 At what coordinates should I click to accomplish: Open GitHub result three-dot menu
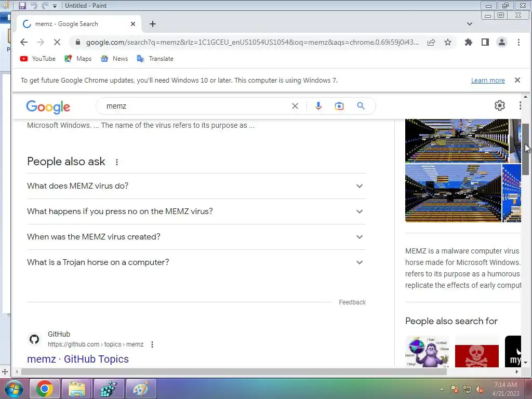[x=152, y=345]
